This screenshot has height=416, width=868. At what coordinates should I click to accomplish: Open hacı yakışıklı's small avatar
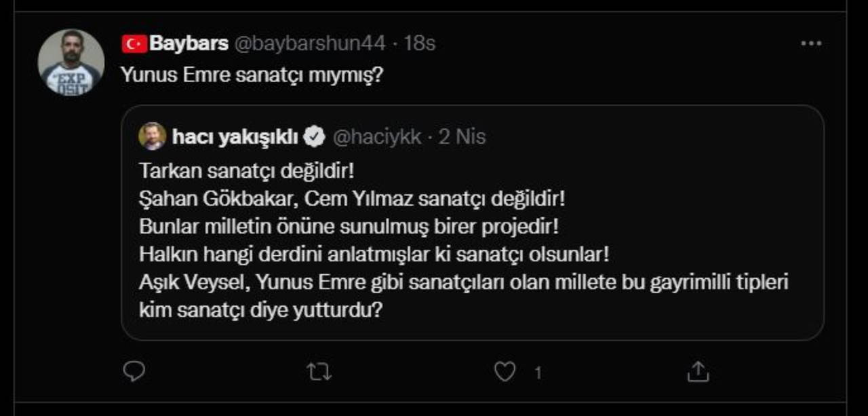pos(152,136)
